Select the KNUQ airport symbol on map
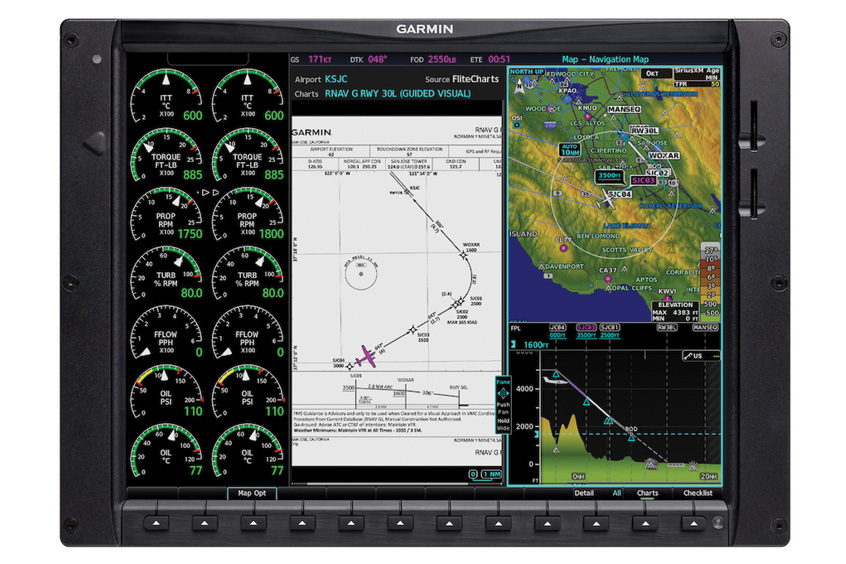The height and width of the screenshot is (564, 846). click(x=588, y=115)
